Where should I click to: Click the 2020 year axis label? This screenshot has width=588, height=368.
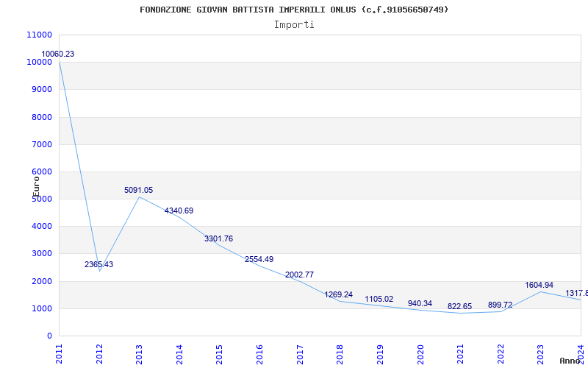click(x=420, y=355)
